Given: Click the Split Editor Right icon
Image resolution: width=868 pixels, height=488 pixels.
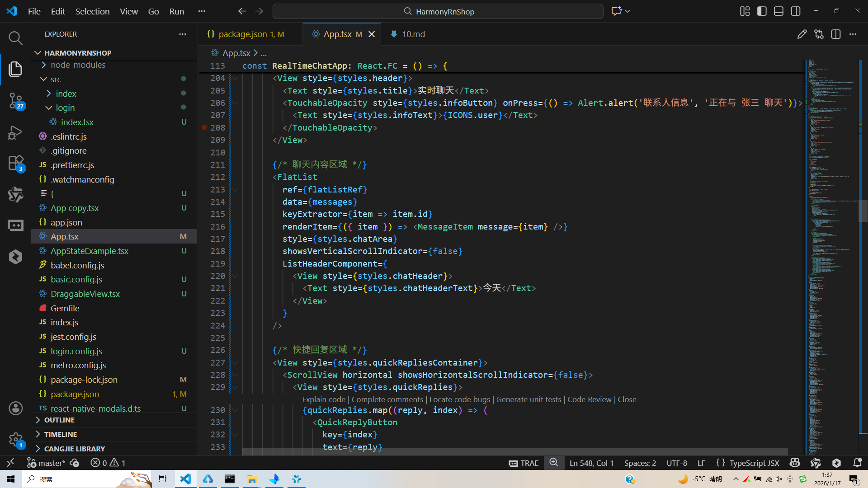Looking at the screenshot, I should 835,34.
